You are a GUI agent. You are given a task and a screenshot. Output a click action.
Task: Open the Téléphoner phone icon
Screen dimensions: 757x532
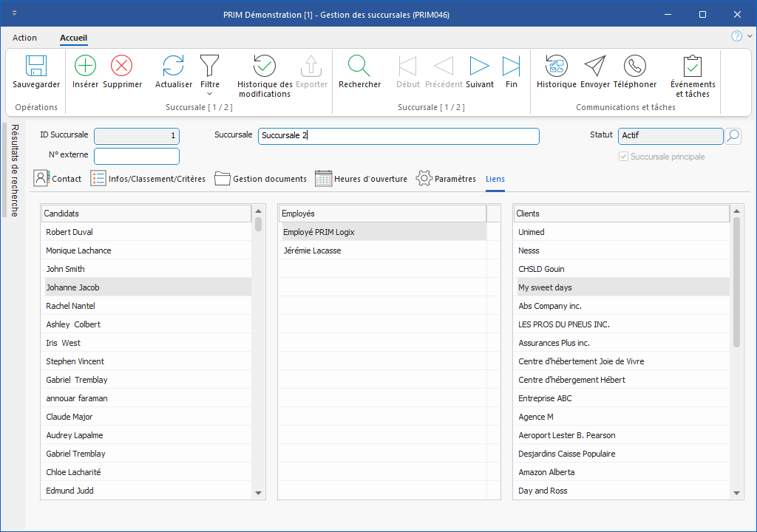coord(634,66)
